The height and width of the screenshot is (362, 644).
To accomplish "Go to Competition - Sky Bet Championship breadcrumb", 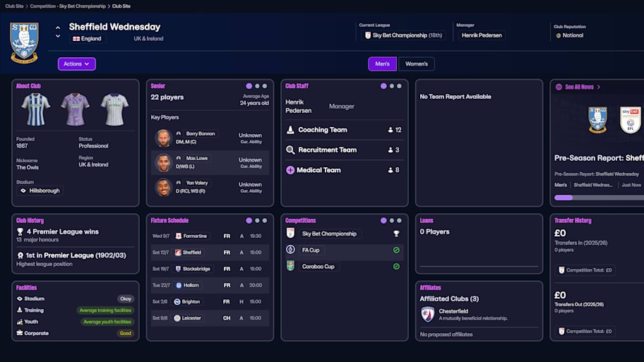I will 67,6.
